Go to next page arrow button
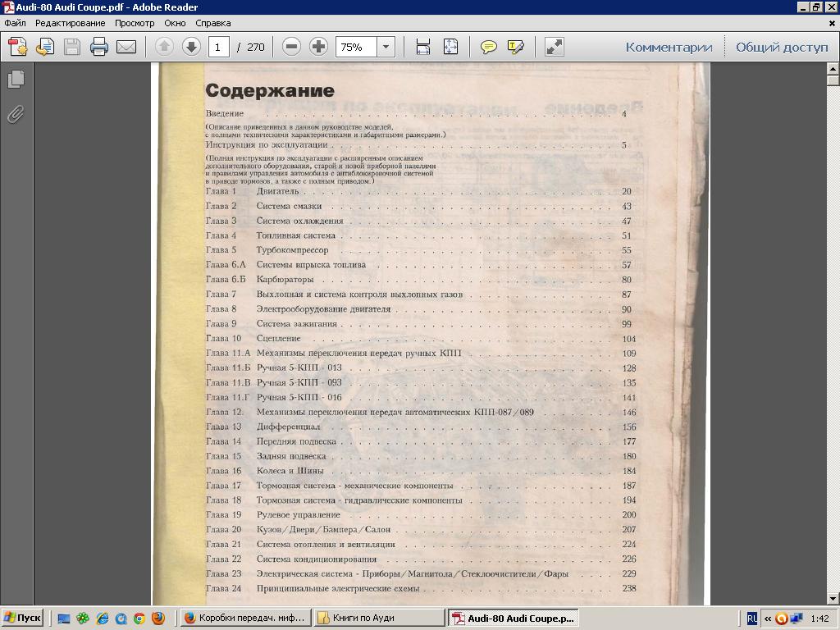Screen dimensions: 840x630 191,47
